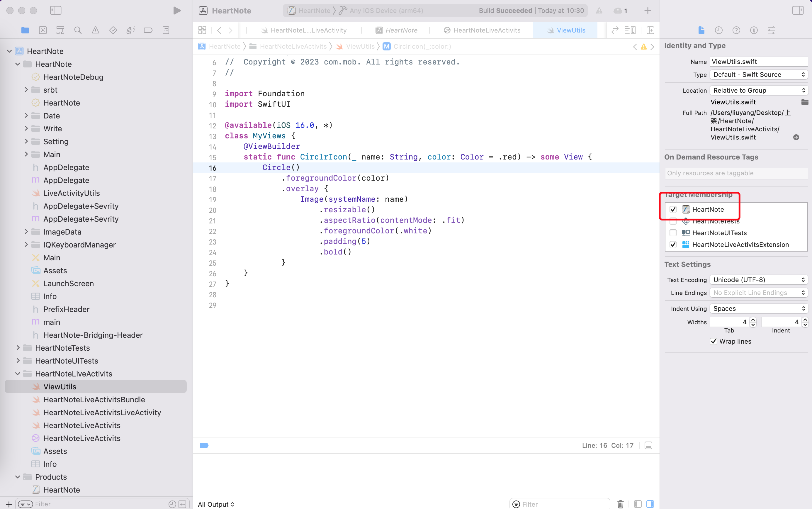The width and height of the screenshot is (812, 509).
Task: Open Quick Help inspector icon
Action: coord(736,30)
